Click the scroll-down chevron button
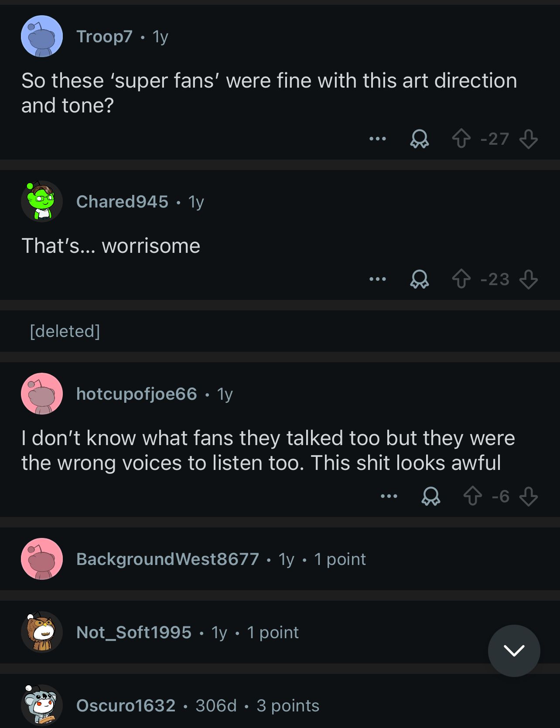 [x=514, y=650]
